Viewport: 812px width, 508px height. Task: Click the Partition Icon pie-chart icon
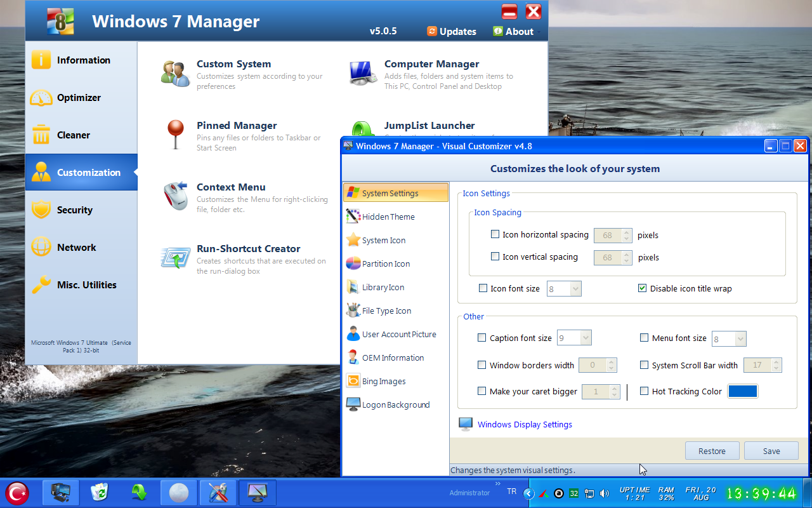pos(353,264)
